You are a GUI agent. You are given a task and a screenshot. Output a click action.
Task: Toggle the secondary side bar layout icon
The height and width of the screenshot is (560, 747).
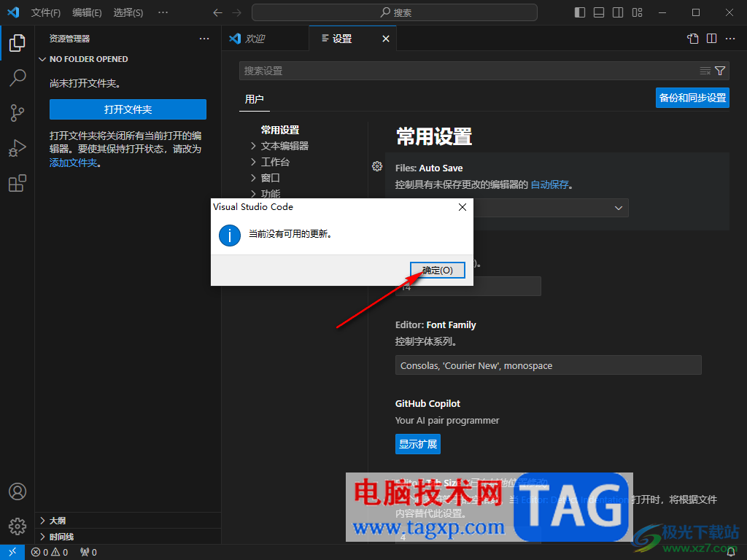click(618, 13)
